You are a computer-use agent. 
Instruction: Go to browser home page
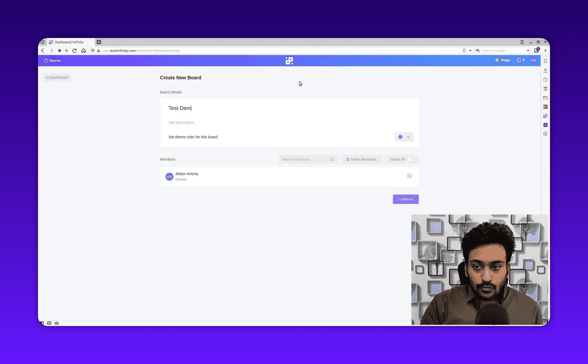point(84,51)
